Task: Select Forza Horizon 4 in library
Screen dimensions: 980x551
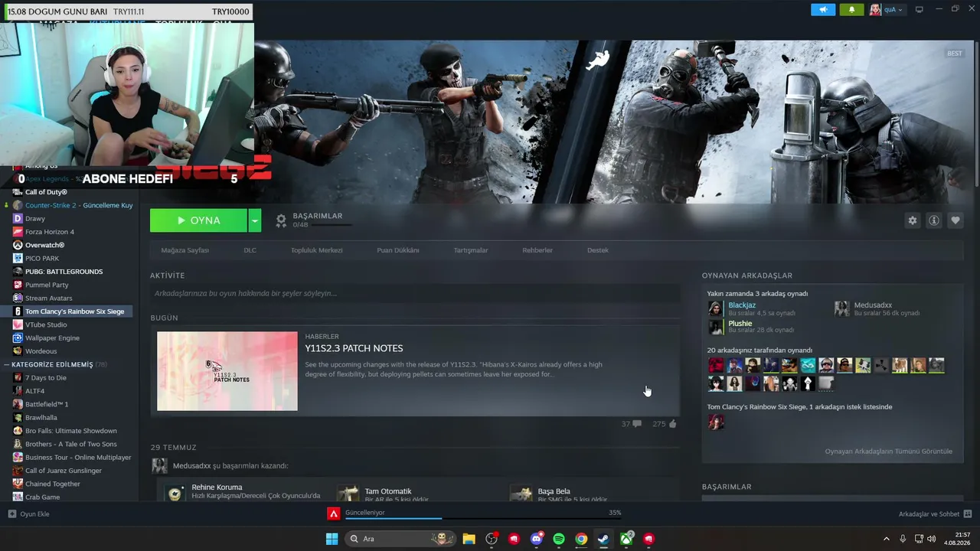Action: (50, 232)
